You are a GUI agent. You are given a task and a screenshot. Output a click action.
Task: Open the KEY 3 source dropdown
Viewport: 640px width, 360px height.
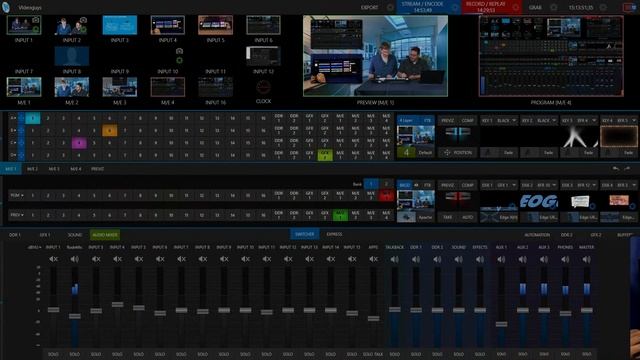pos(594,121)
